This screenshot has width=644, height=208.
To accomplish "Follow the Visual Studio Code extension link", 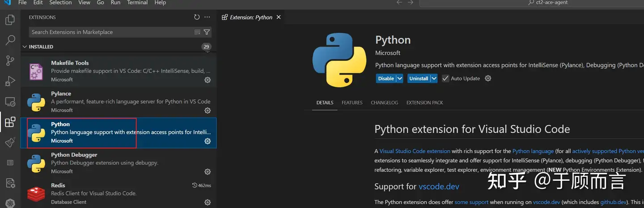I will coord(415,151).
